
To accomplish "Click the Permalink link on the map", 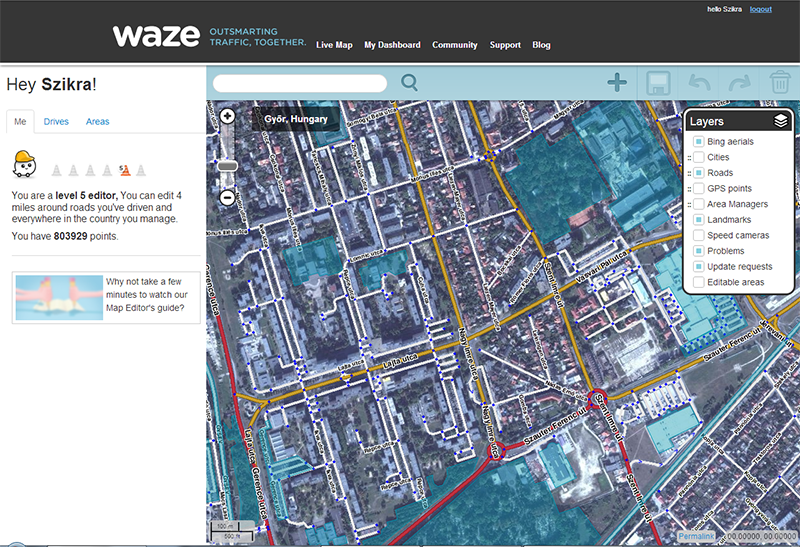I will coord(696,536).
